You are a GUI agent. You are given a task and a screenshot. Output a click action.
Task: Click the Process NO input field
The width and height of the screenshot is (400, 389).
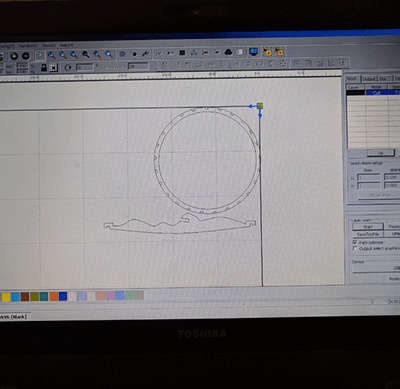138,66
